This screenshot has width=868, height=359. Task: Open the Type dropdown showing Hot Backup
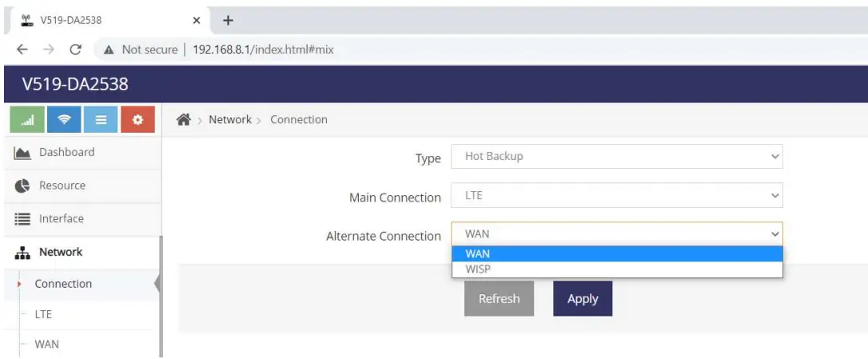click(616, 157)
